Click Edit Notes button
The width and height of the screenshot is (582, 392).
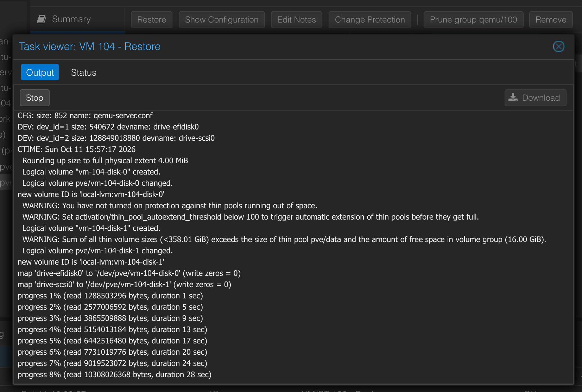tap(297, 20)
